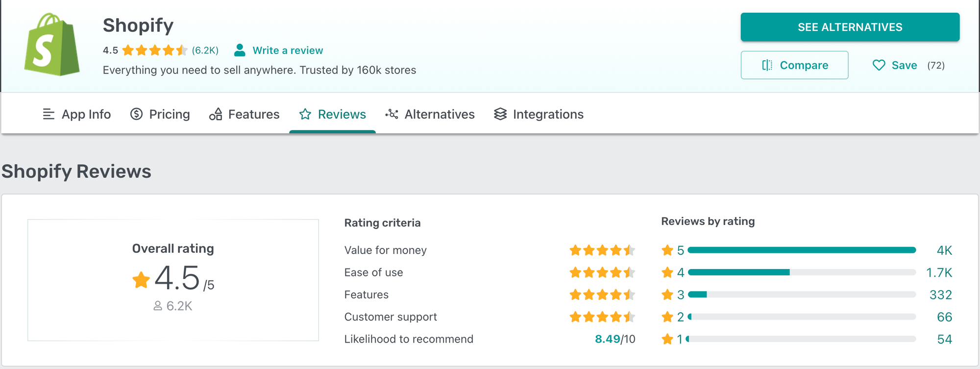
Task: Click the Integrations stacked-layers icon
Action: click(x=499, y=114)
